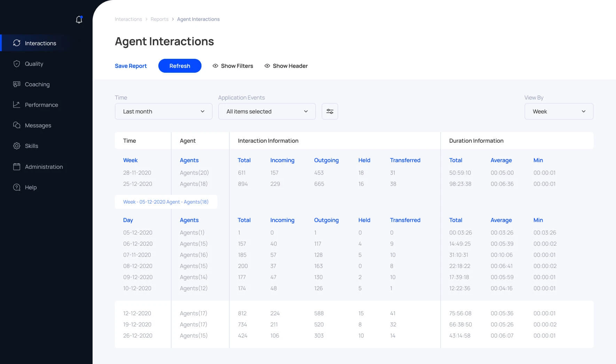Click the Help question mark icon
Image resolution: width=616 pixels, height=364 pixels.
click(17, 187)
